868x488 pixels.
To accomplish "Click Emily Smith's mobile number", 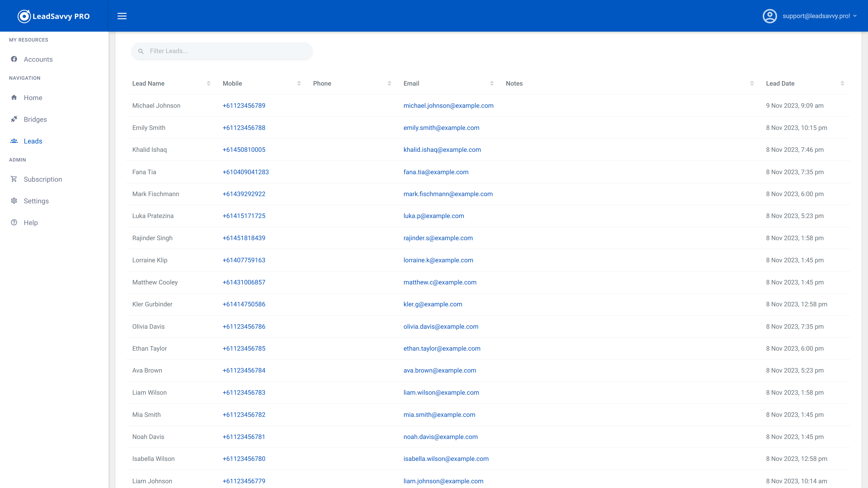I will point(244,128).
